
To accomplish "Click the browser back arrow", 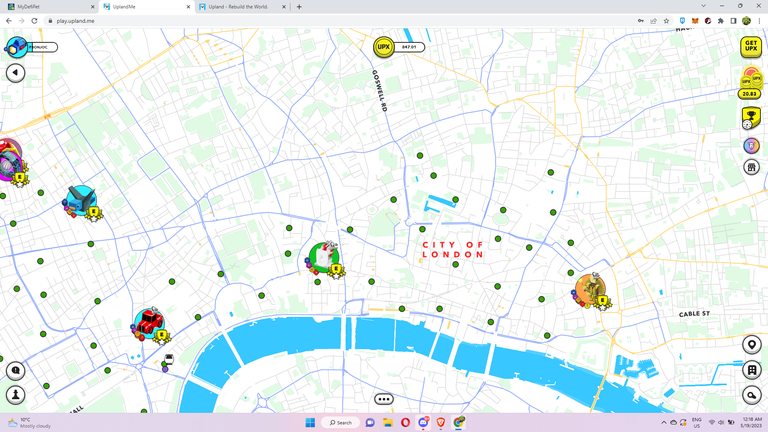I will [9, 21].
